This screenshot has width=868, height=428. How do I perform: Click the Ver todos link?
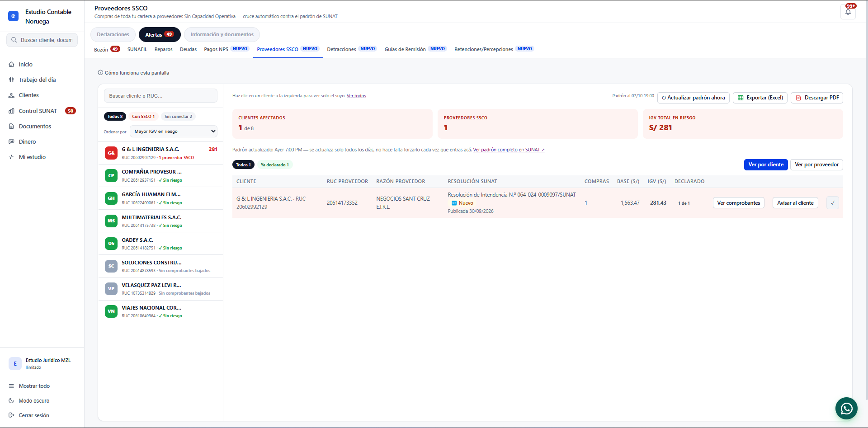point(356,96)
